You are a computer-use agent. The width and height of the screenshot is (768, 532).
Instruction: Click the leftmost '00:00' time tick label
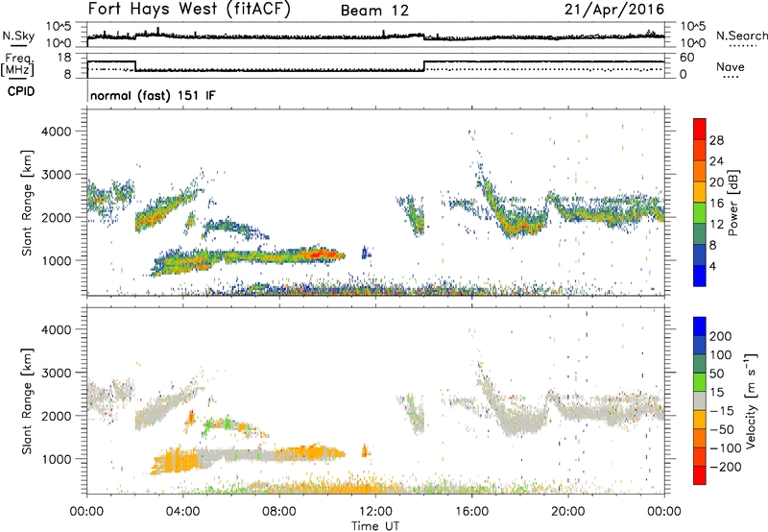[86, 512]
